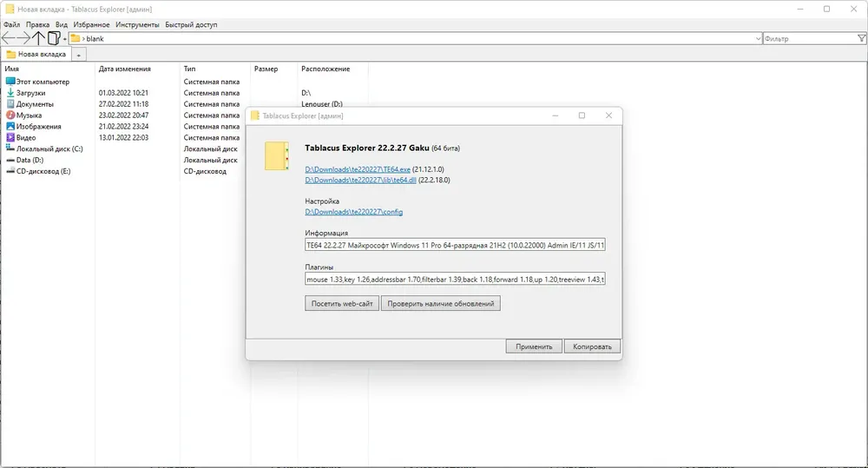The height and width of the screenshot is (468, 868).
Task: Sort by Дата изменения column header
Action: (124, 69)
